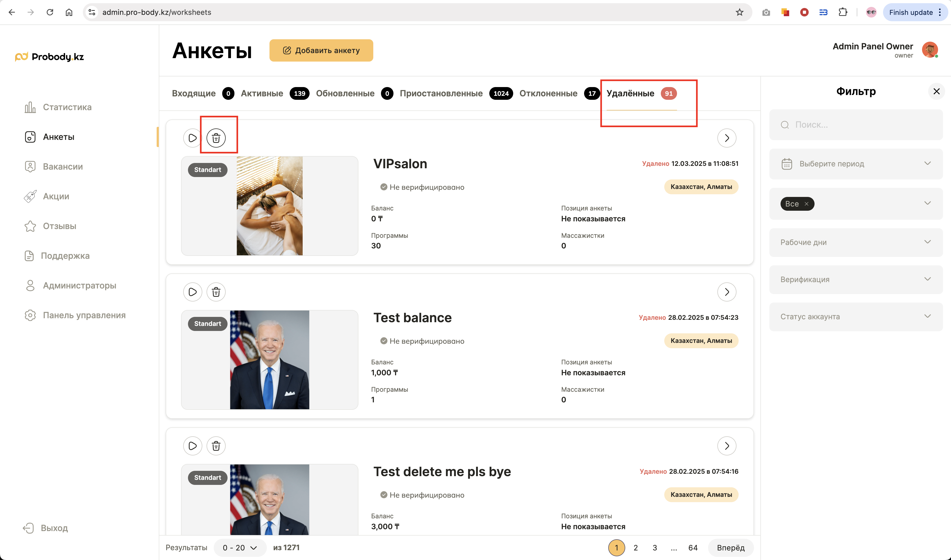Go to Акции sidebar section
951x560 pixels.
click(56, 196)
